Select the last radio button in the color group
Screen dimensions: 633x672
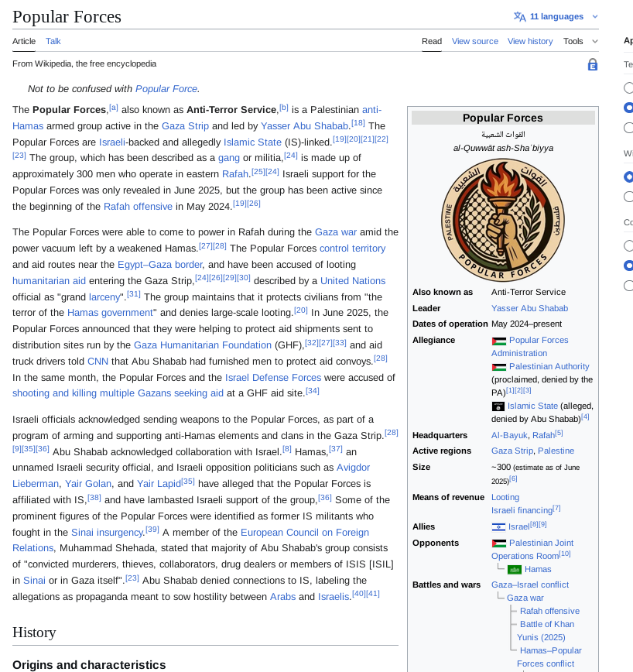click(x=628, y=286)
